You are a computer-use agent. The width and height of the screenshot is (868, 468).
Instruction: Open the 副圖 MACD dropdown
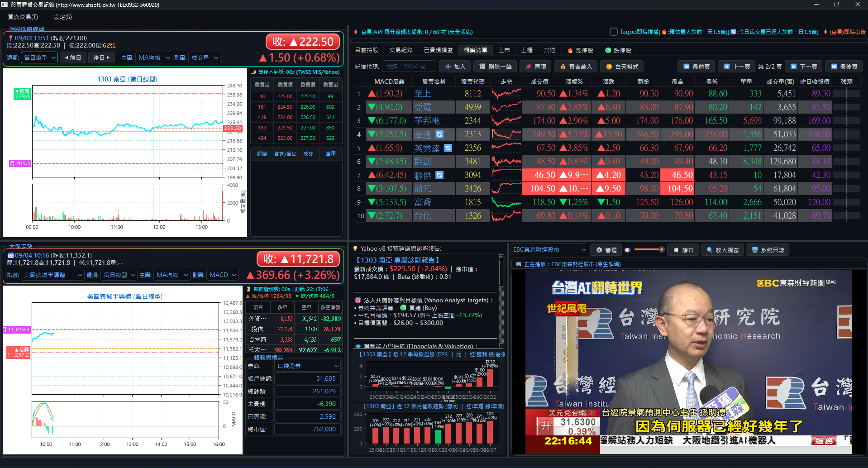click(222, 275)
